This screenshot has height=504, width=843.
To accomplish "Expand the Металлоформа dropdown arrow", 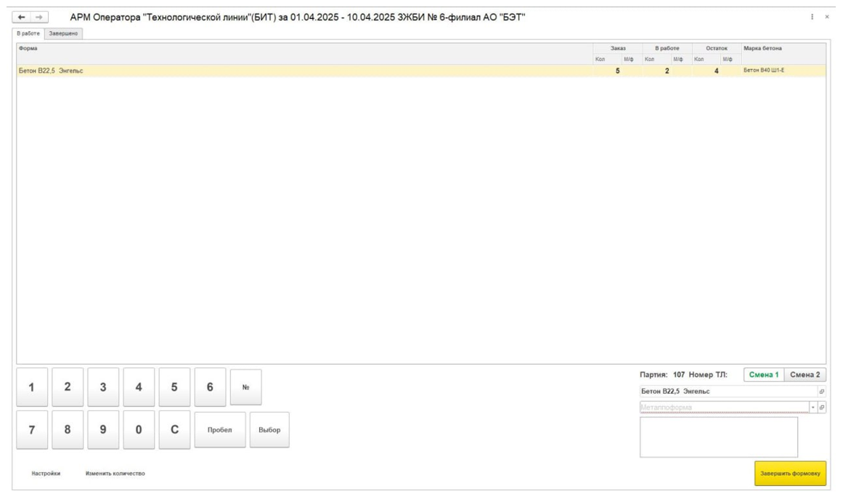I will 813,407.
